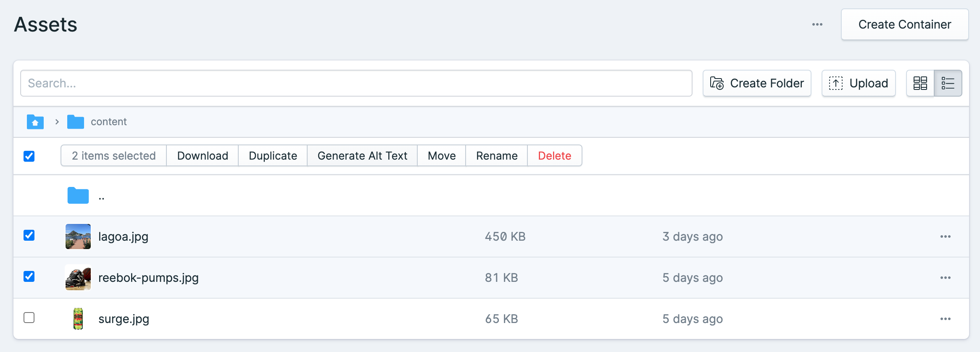The width and height of the screenshot is (980, 352).
Task: Focus the Search input field
Action: pos(356,83)
